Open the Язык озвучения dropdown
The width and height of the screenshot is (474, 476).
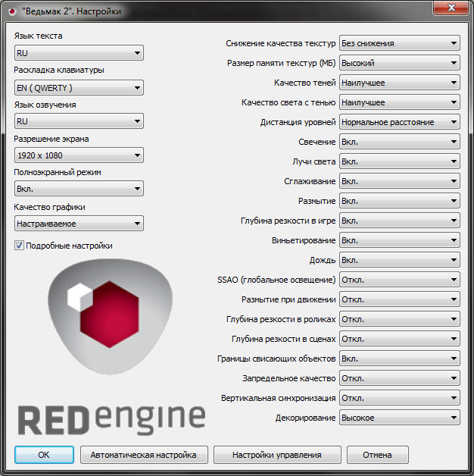79,121
